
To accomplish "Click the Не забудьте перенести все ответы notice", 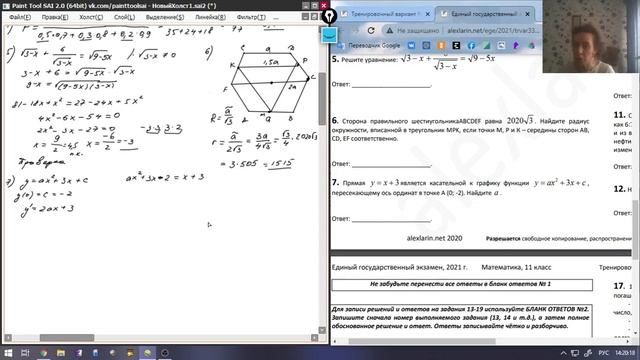I will click(x=462, y=284).
